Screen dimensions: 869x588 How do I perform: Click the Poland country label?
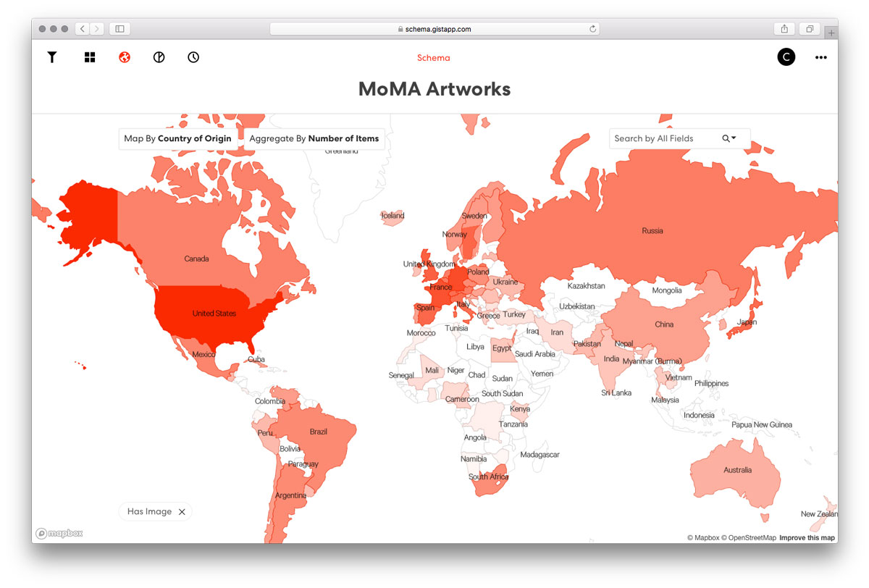tap(478, 272)
